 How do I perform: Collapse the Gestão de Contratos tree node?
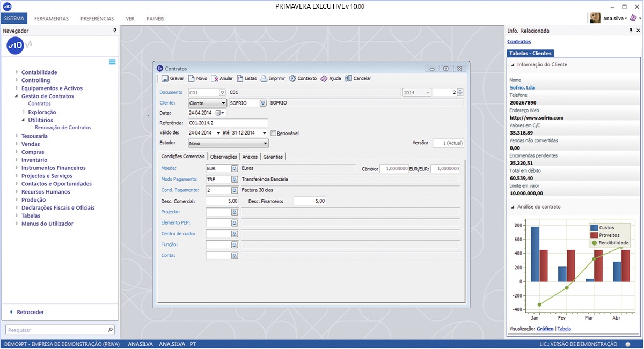[x=17, y=96]
